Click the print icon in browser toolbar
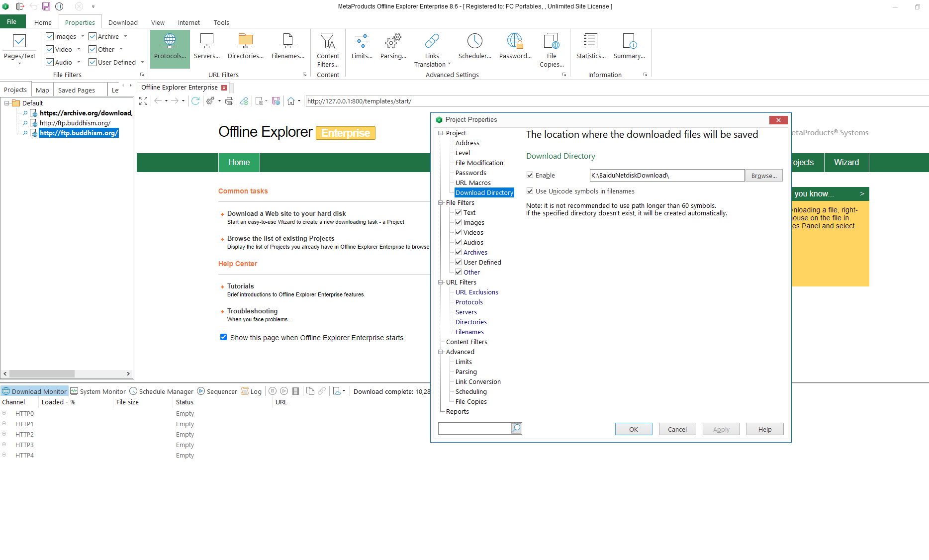929x560 pixels. click(229, 101)
